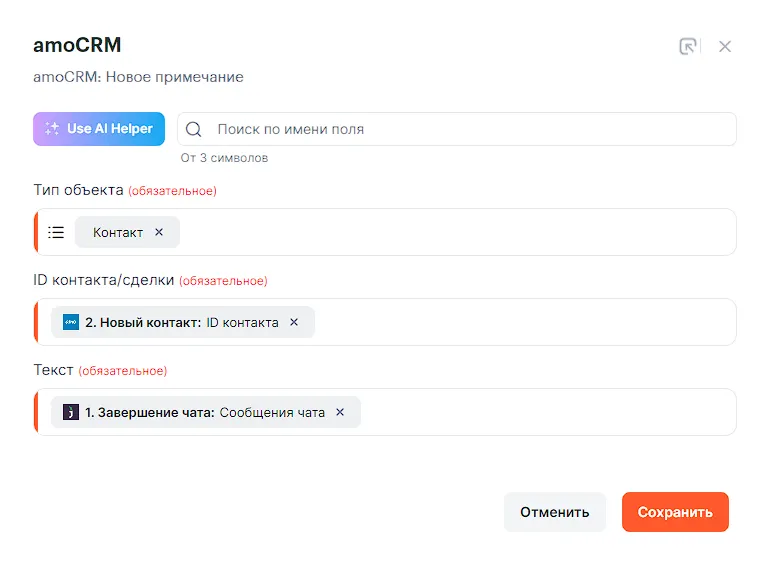The width and height of the screenshot is (773, 564).
Task: Click the 2. Новый контакт tag
Action: [180, 322]
